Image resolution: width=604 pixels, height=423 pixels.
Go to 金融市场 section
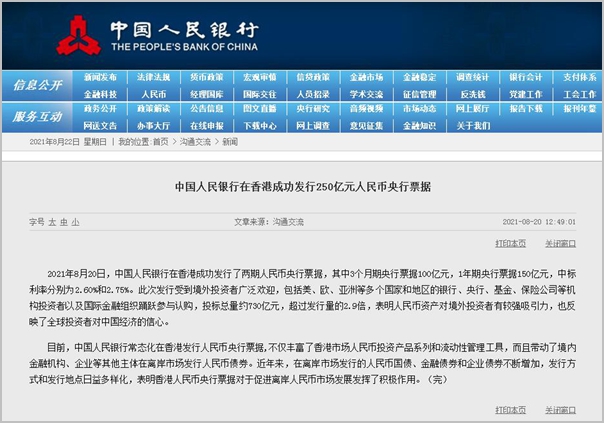pyautogui.click(x=365, y=77)
